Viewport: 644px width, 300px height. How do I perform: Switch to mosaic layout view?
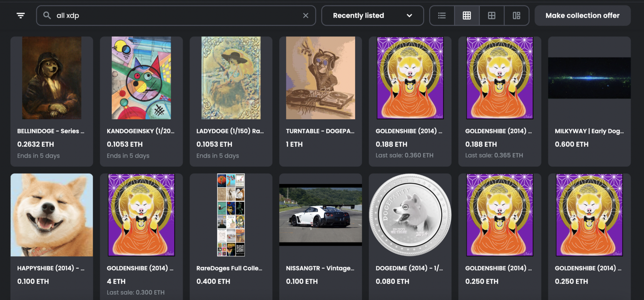click(517, 16)
